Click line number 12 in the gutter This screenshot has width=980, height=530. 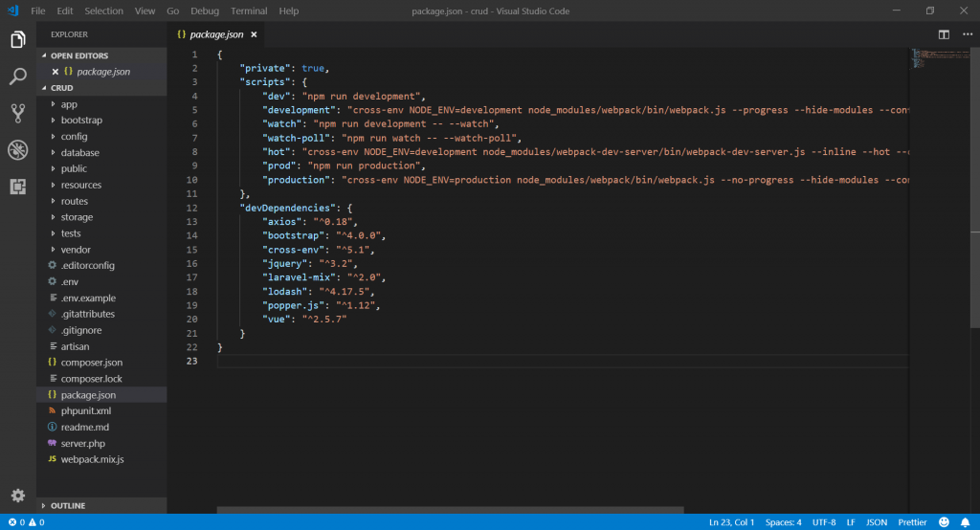click(191, 208)
